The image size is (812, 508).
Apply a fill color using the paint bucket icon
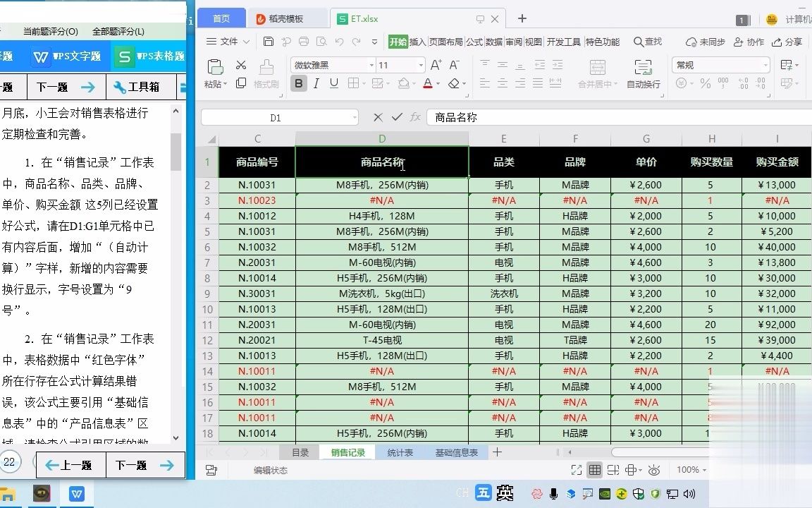click(403, 83)
